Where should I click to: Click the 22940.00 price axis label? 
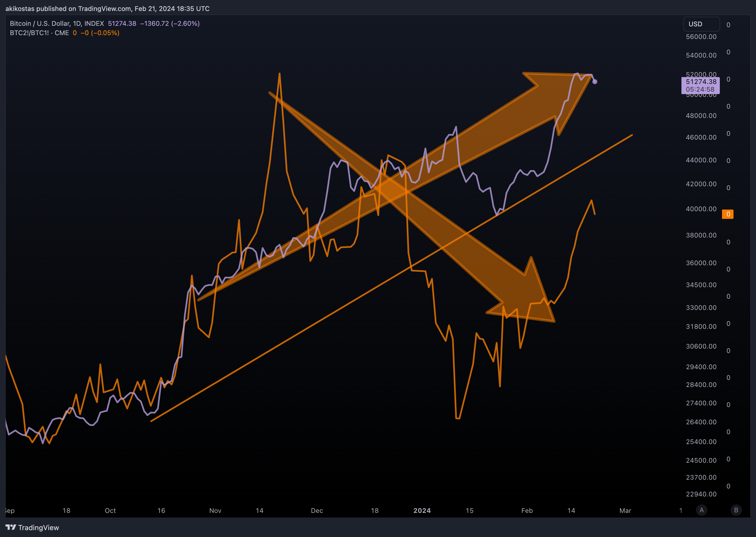(701, 494)
